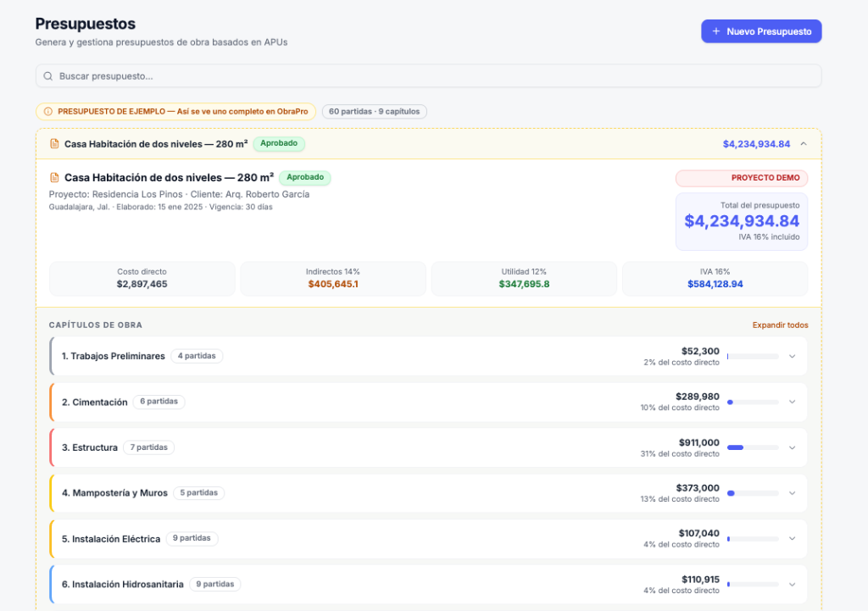This screenshot has width=868, height=611.
Task: Click the plus icon in Nuevo Presupuesto
Action: (715, 31)
